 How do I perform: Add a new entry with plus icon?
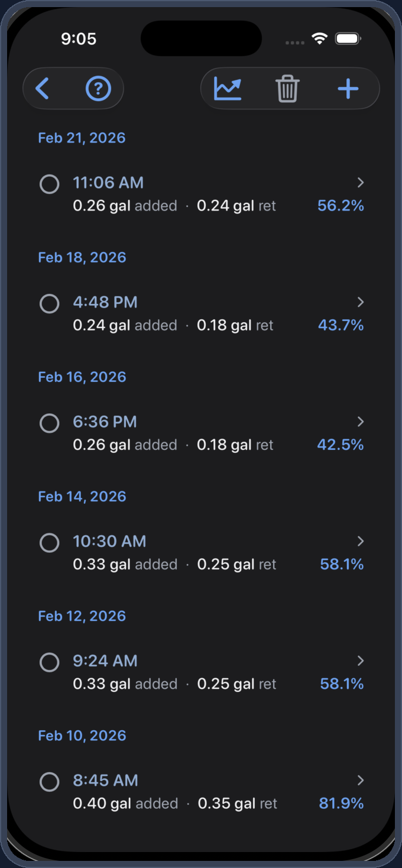pyautogui.click(x=348, y=89)
